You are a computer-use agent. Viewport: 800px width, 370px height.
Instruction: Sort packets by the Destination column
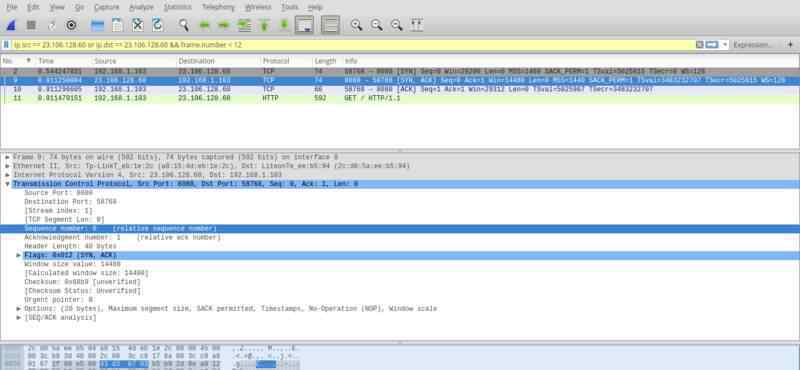(218, 61)
